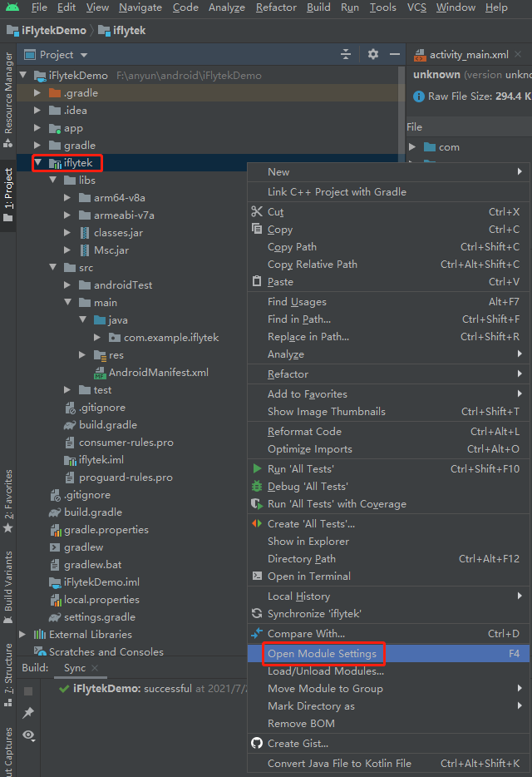Expand the .gradle folder
The width and height of the screenshot is (532, 777).
point(37,92)
